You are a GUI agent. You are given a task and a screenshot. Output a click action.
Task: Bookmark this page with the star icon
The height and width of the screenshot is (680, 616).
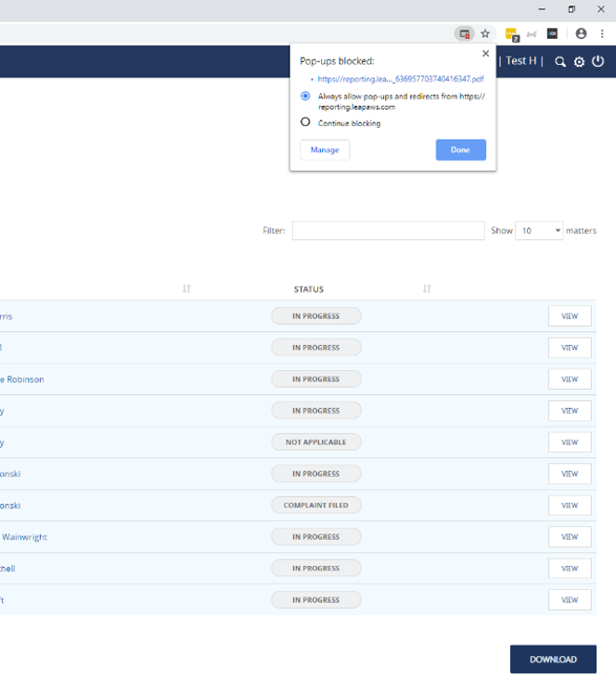tap(485, 33)
